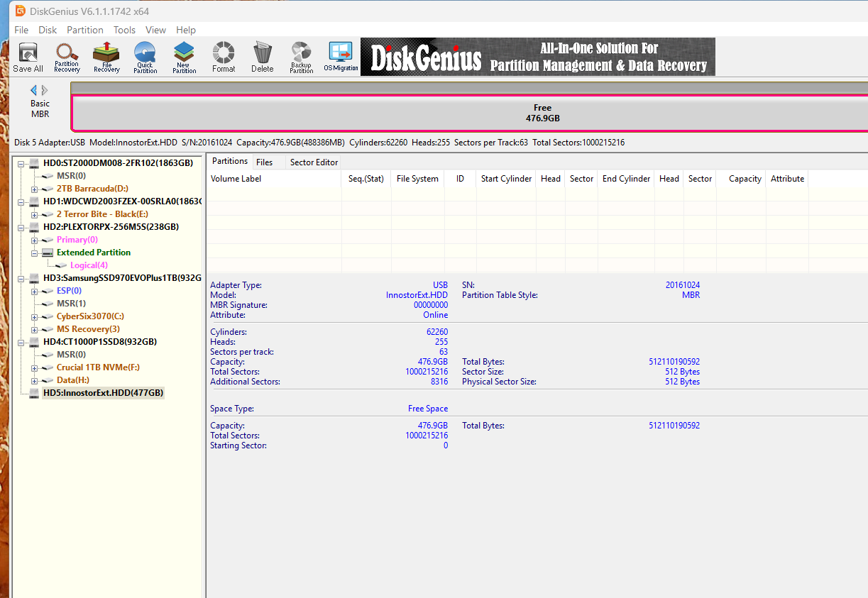Create a New Partition from the toolbar
Screen dimensions: 868x598
click(185, 57)
